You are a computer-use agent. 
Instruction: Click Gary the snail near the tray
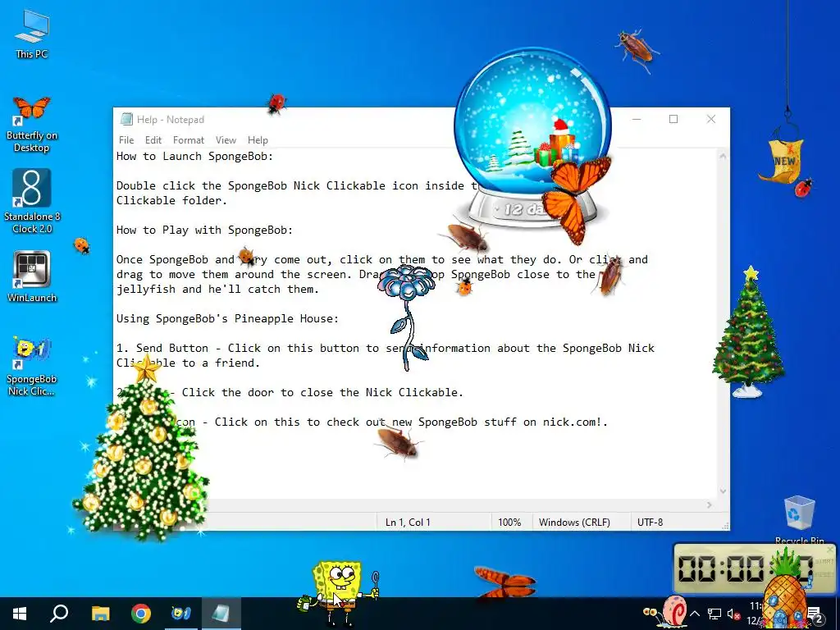[x=667, y=610]
